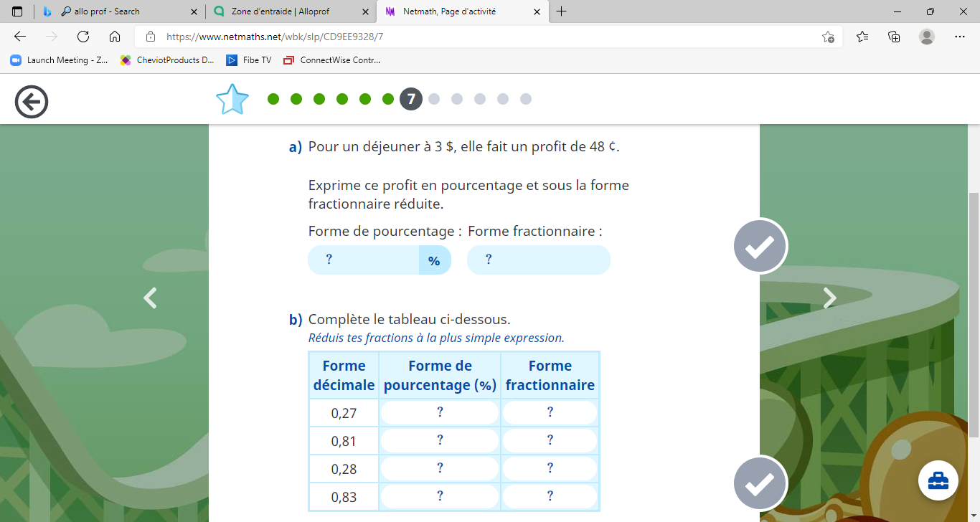Open the Tab actions menu at top left
Image resolution: width=980 pixels, height=522 pixels.
[x=17, y=11]
